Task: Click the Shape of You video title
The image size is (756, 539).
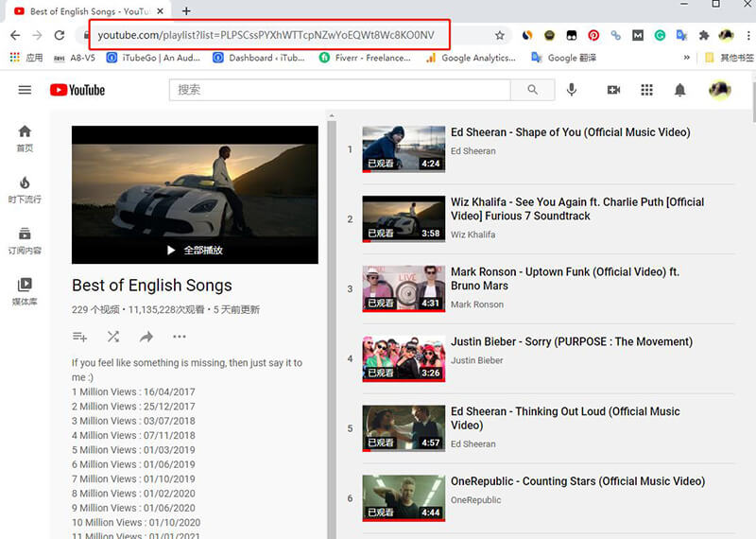Action: [571, 132]
